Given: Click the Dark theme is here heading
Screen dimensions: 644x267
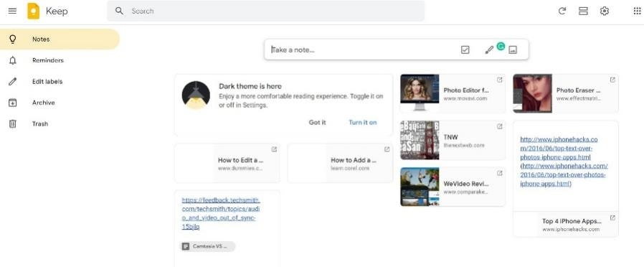Looking at the screenshot, I should [x=250, y=86].
